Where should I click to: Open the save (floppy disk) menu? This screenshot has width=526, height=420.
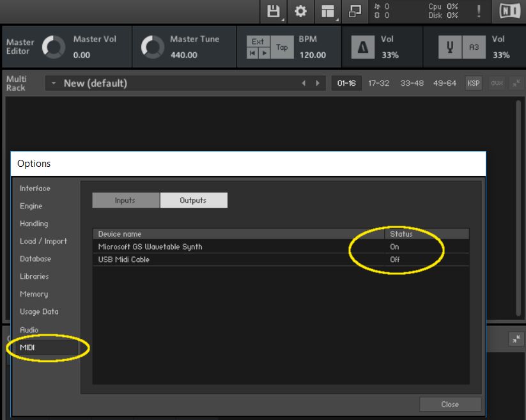click(x=274, y=12)
